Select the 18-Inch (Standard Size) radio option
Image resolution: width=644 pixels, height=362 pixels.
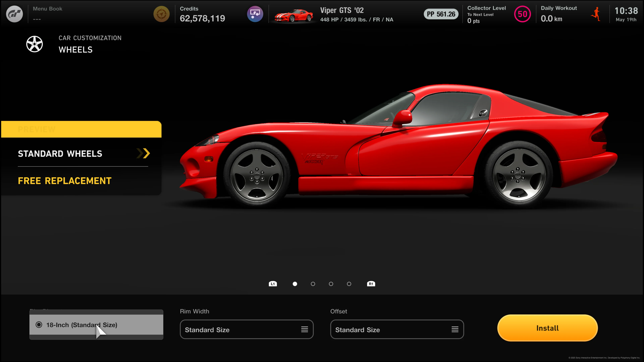(x=96, y=325)
